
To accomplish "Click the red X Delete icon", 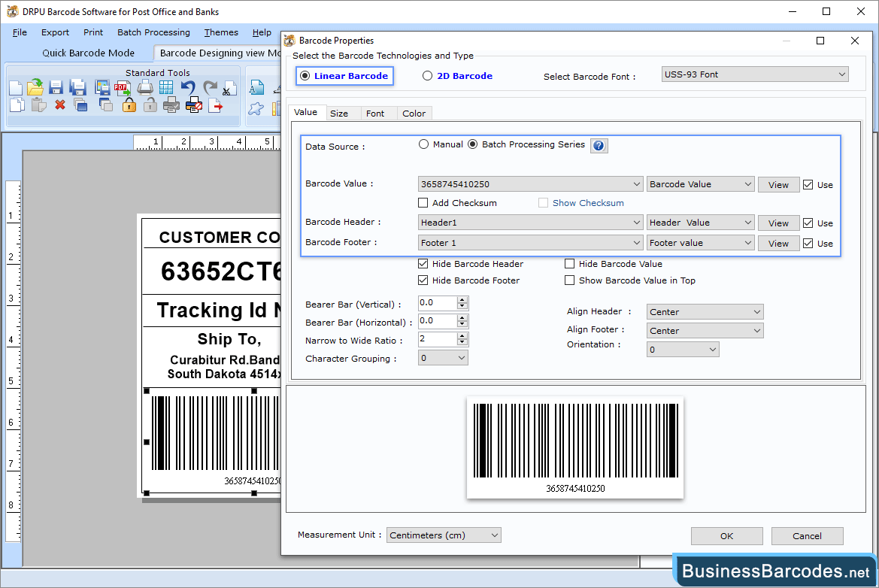I will coord(60,105).
